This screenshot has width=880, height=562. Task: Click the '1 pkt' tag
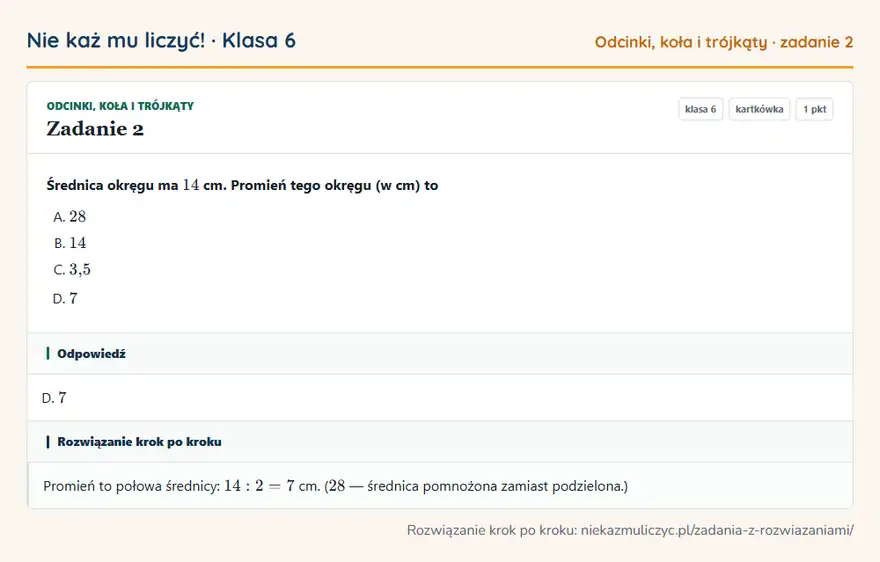(814, 109)
